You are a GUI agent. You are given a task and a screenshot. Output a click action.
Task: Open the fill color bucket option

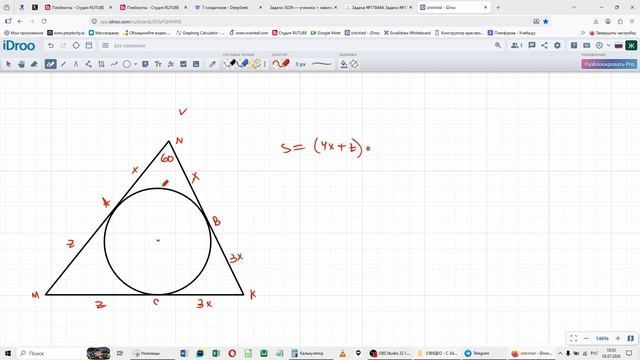(344, 64)
